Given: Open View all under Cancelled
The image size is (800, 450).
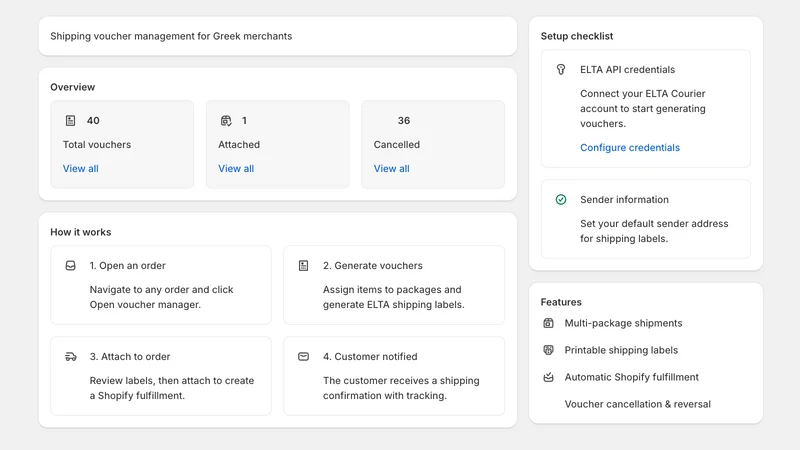Looking at the screenshot, I should [x=391, y=168].
